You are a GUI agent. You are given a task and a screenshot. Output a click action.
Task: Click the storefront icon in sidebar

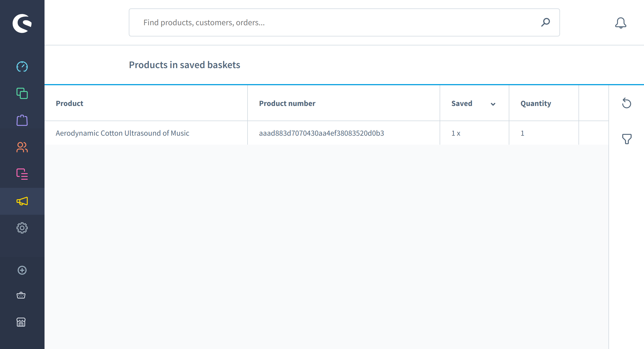point(21,322)
